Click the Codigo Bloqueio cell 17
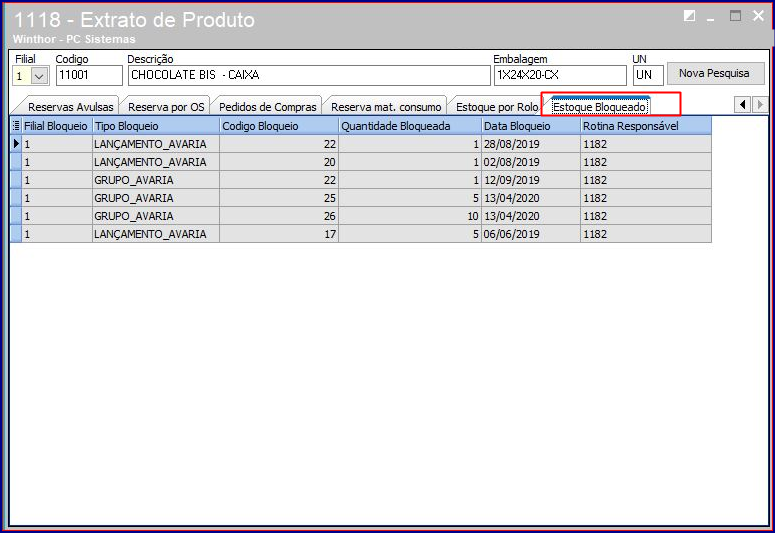 279,234
